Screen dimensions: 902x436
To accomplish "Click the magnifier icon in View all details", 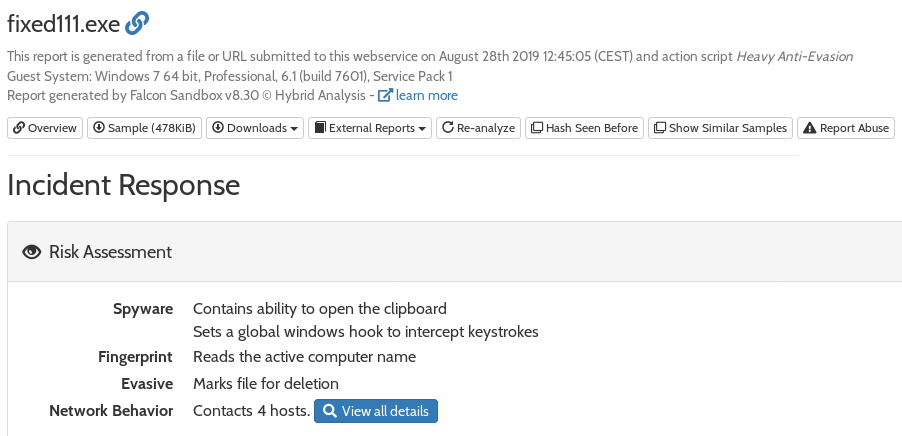I will 330,411.
